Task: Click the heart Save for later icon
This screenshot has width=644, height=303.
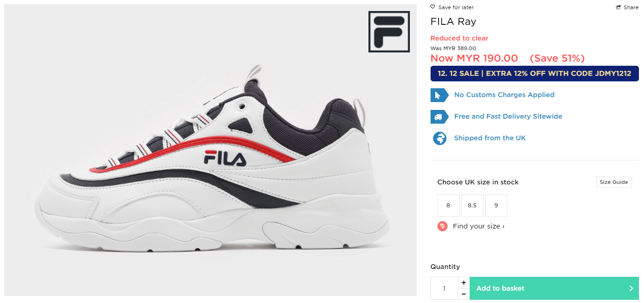Action: tap(432, 7)
